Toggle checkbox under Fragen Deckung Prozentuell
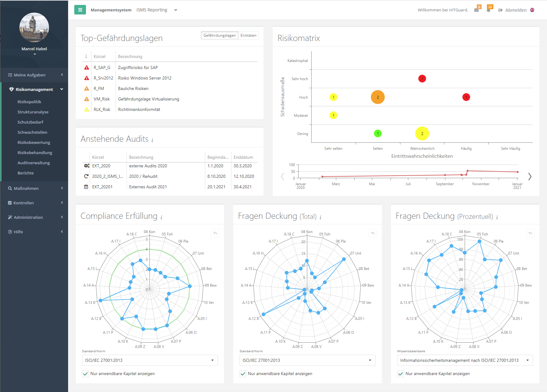547x392 pixels. [x=401, y=374]
